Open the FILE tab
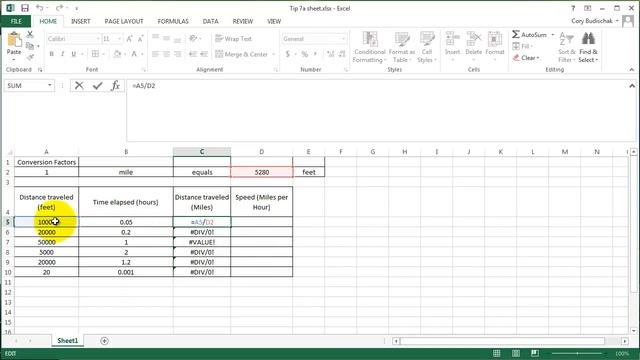The width and height of the screenshot is (640, 360). point(16,21)
